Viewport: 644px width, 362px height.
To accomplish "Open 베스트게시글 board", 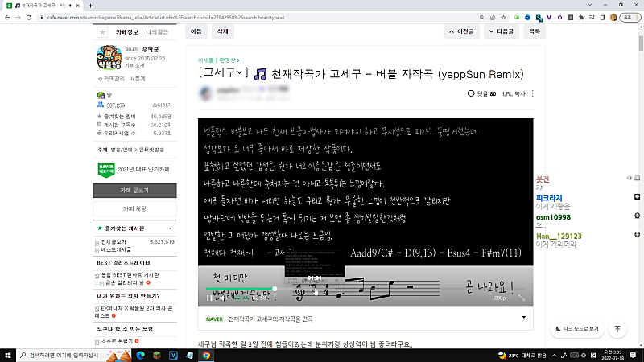I will point(116,249).
